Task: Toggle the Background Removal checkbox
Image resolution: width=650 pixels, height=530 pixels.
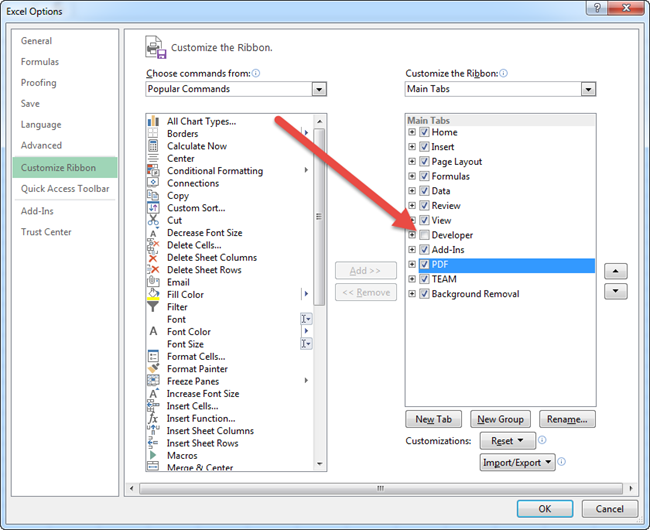Action: (425, 294)
